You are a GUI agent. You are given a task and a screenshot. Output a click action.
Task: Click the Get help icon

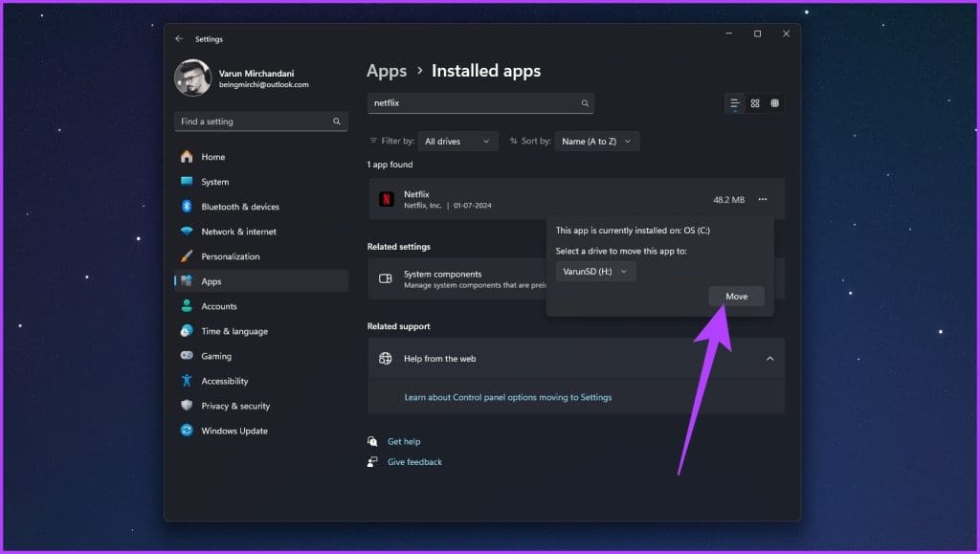click(374, 441)
